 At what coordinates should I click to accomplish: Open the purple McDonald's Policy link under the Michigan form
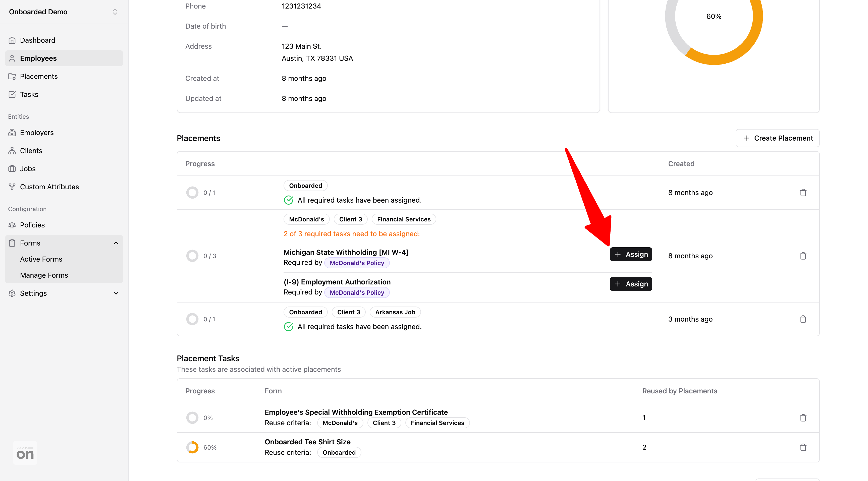pyautogui.click(x=356, y=263)
